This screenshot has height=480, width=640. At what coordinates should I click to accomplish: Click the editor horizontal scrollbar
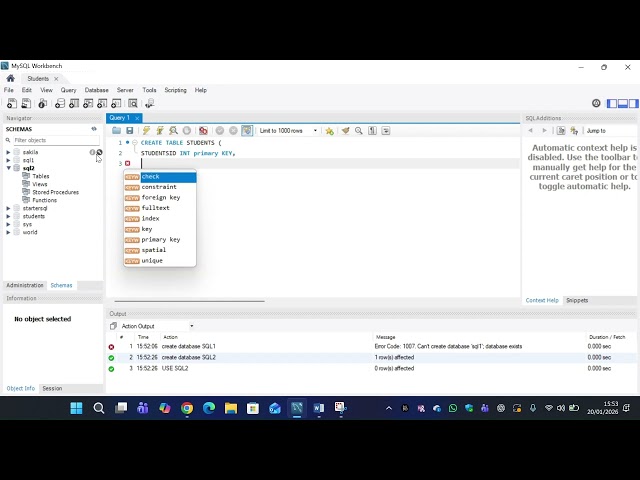[x=189, y=301]
